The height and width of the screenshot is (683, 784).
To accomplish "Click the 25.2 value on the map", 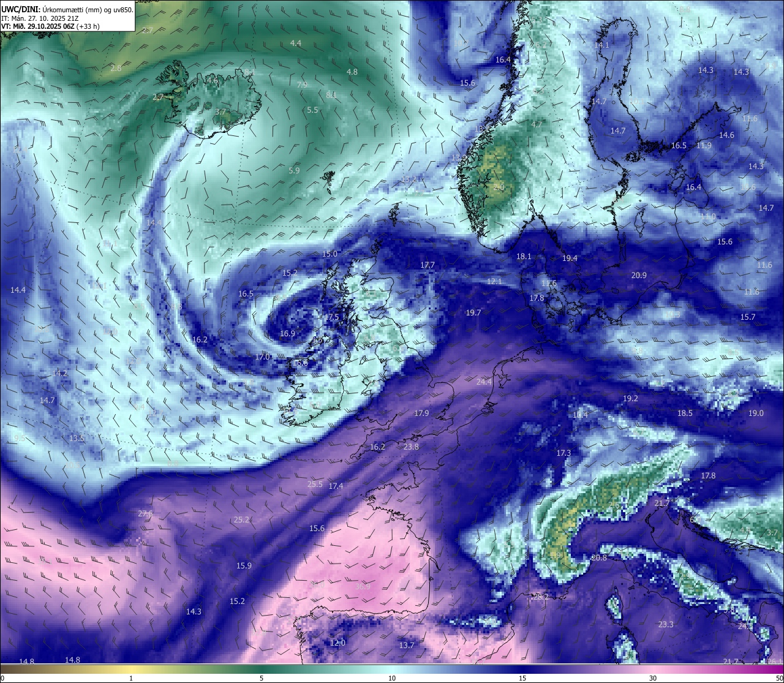I will (x=242, y=519).
